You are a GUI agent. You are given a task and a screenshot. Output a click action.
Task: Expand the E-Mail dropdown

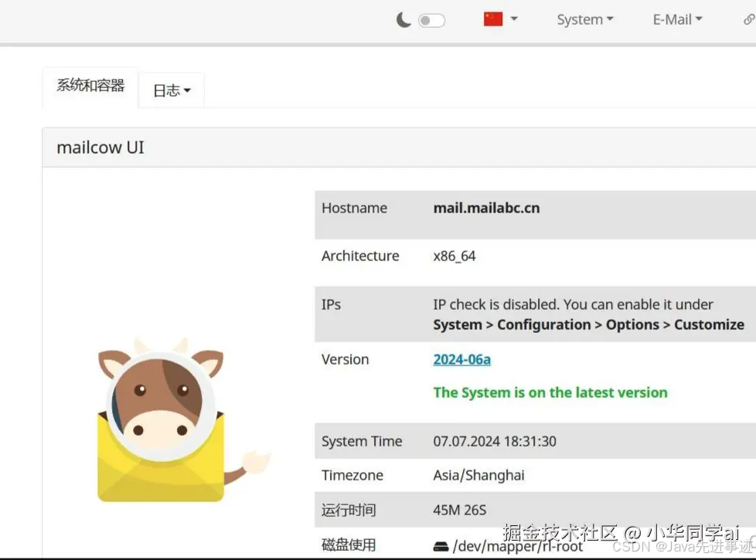click(x=676, y=19)
